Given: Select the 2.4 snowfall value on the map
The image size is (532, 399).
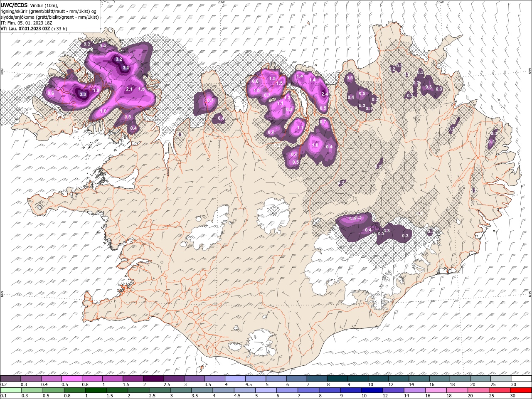Looking at the screenshot, I should 325,94.
